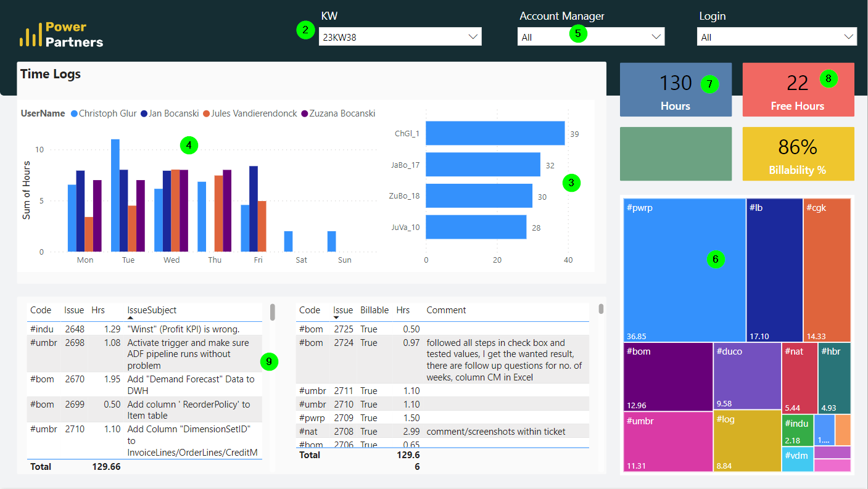Image resolution: width=868 pixels, height=489 pixels.
Task: Click the JuVa_10 horizontal bar
Action: [x=476, y=227]
